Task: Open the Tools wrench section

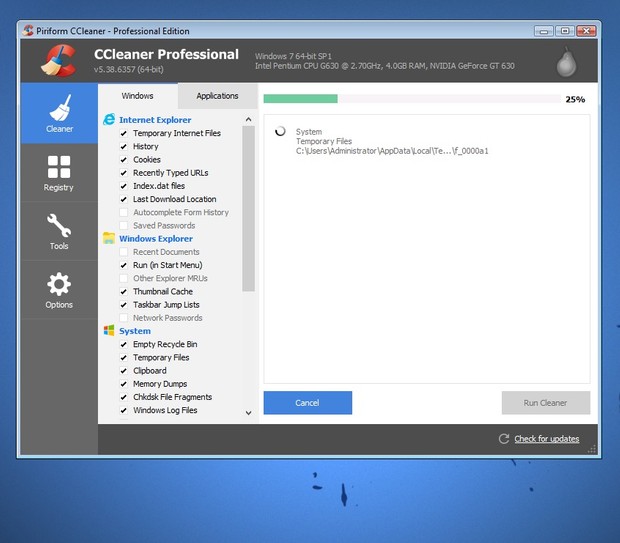Action: 59,225
